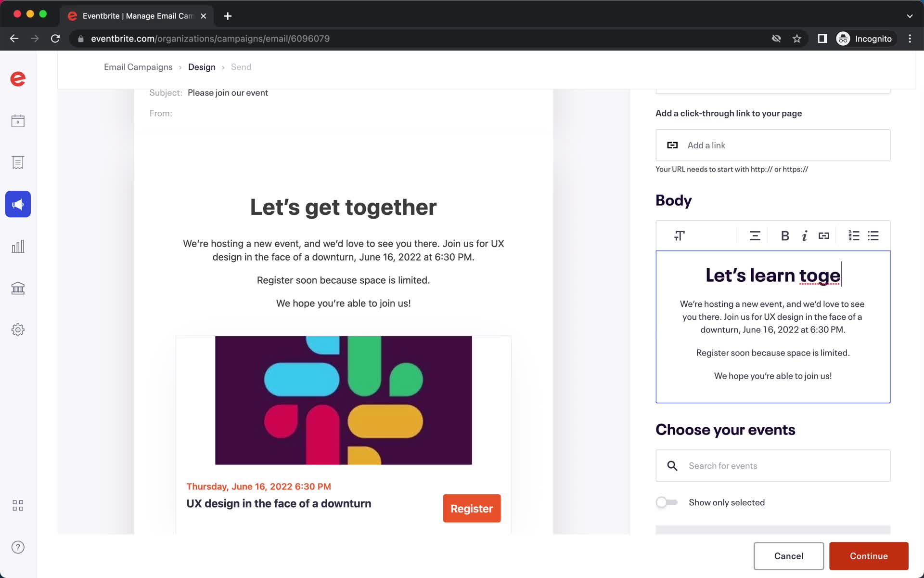Select the Design breadcrumb step

point(202,67)
